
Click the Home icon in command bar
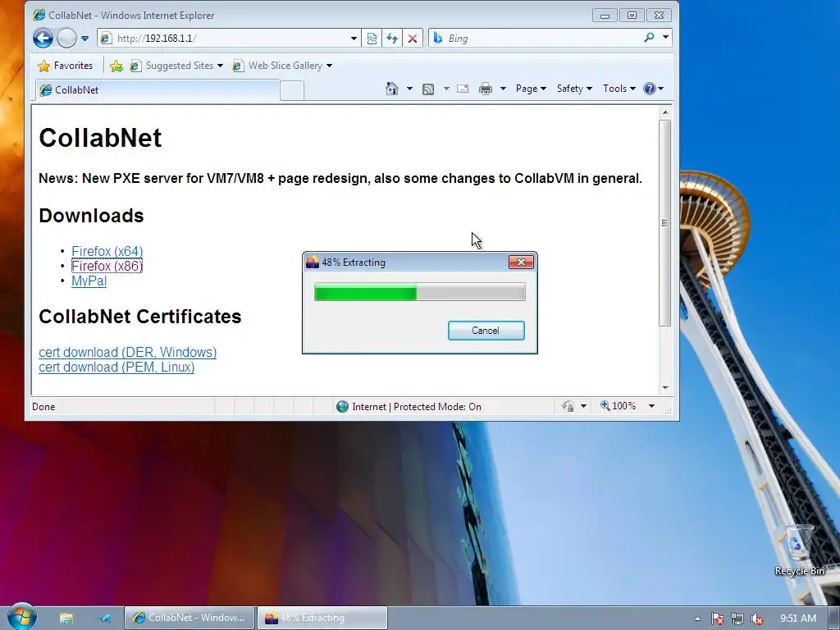click(x=392, y=89)
